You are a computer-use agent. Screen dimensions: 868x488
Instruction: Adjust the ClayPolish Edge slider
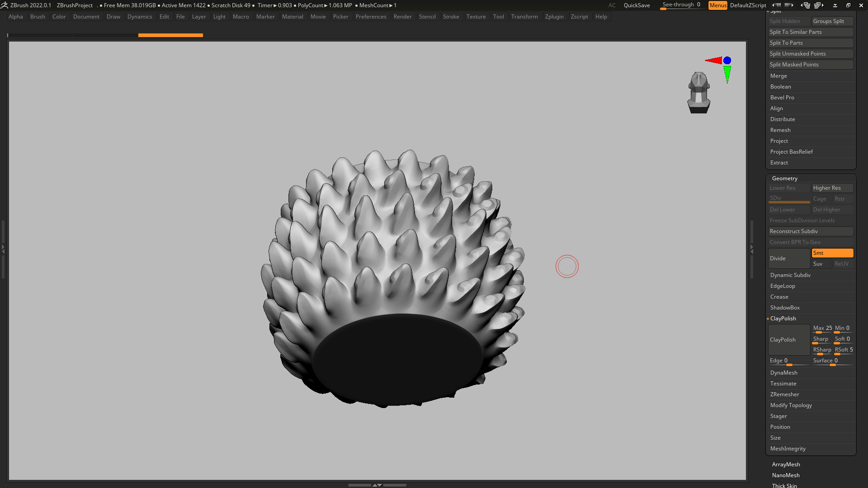coord(789,361)
